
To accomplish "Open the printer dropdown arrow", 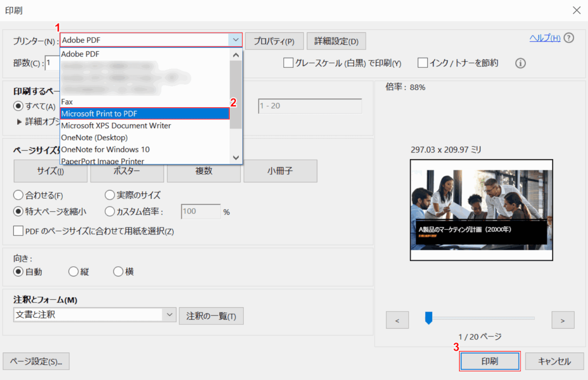I will tap(236, 40).
